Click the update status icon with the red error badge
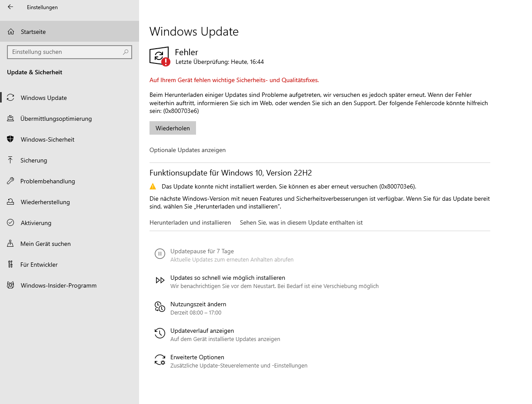The image size is (532, 404). tap(160, 56)
